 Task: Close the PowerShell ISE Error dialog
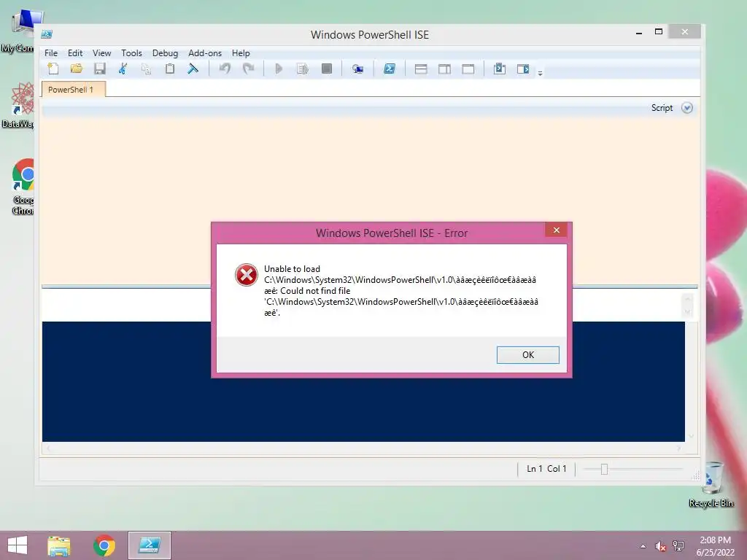click(557, 230)
